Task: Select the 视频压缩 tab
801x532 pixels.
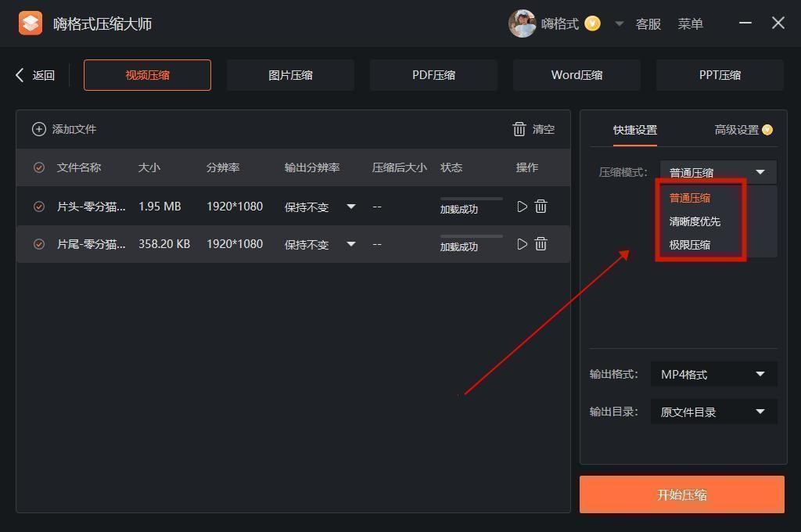Action: click(147, 75)
